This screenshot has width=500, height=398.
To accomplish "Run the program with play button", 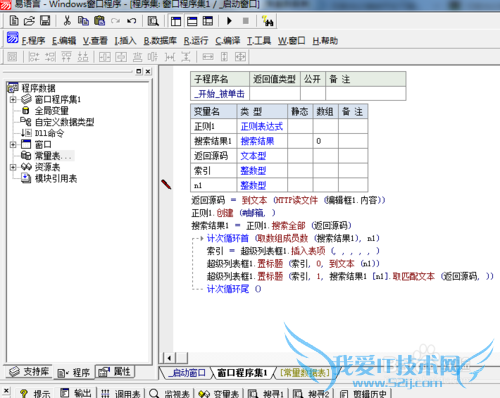I will click(x=229, y=21).
